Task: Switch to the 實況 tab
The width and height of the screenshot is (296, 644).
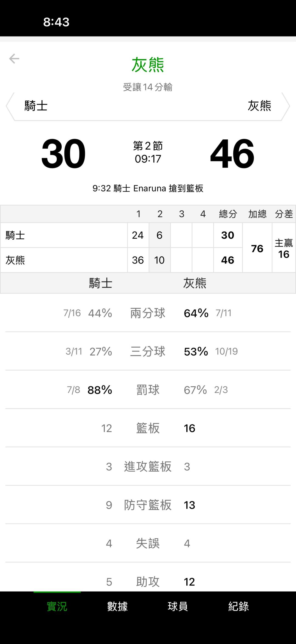Action: [57, 606]
